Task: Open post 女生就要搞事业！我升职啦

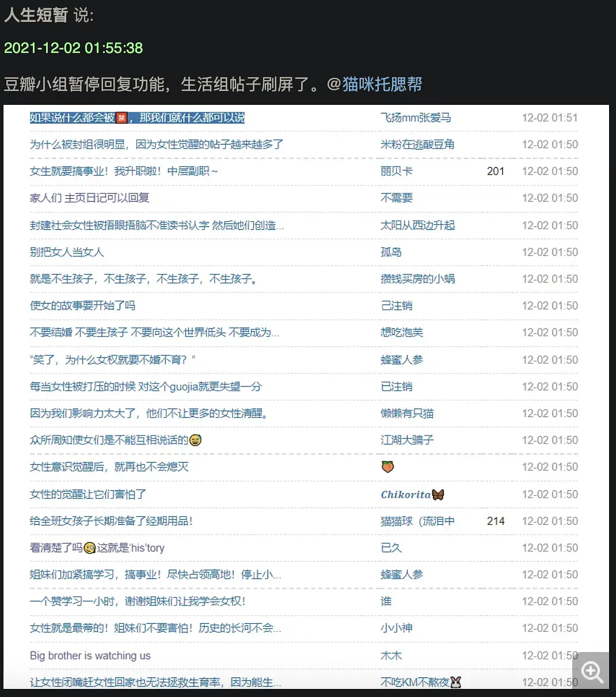Action: [x=124, y=172]
